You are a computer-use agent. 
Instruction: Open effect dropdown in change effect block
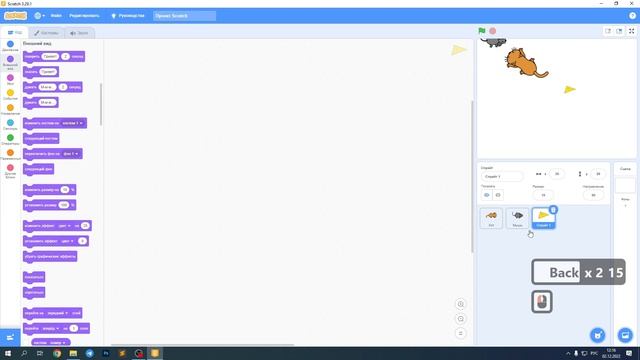pyautogui.click(x=64, y=226)
